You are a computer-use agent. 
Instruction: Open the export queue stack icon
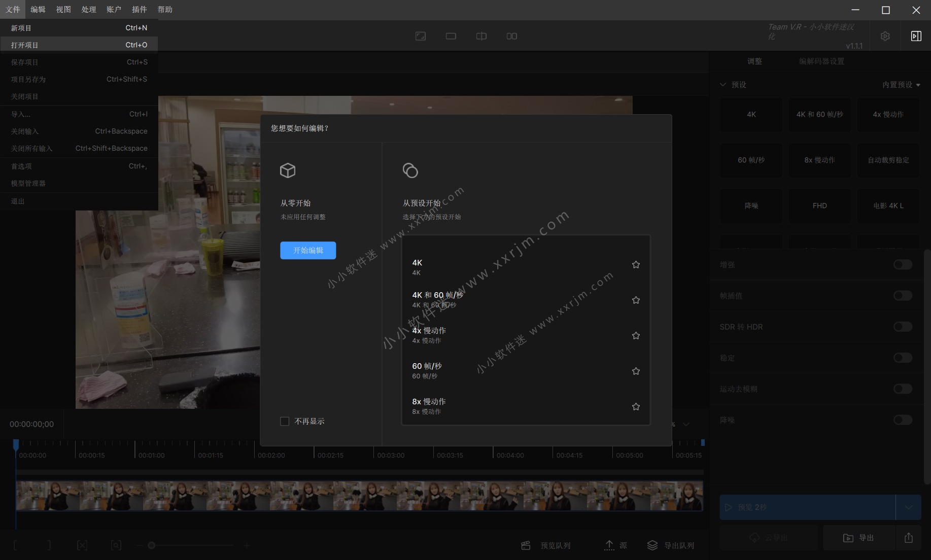[x=652, y=545]
